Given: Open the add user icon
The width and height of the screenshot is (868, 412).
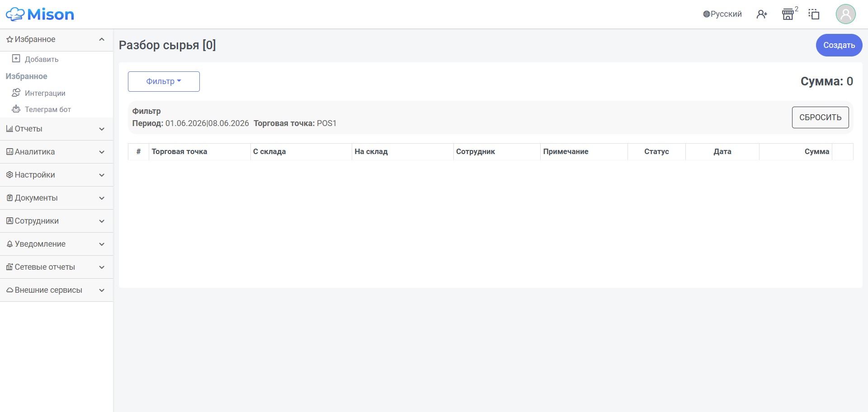Looking at the screenshot, I should [762, 14].
